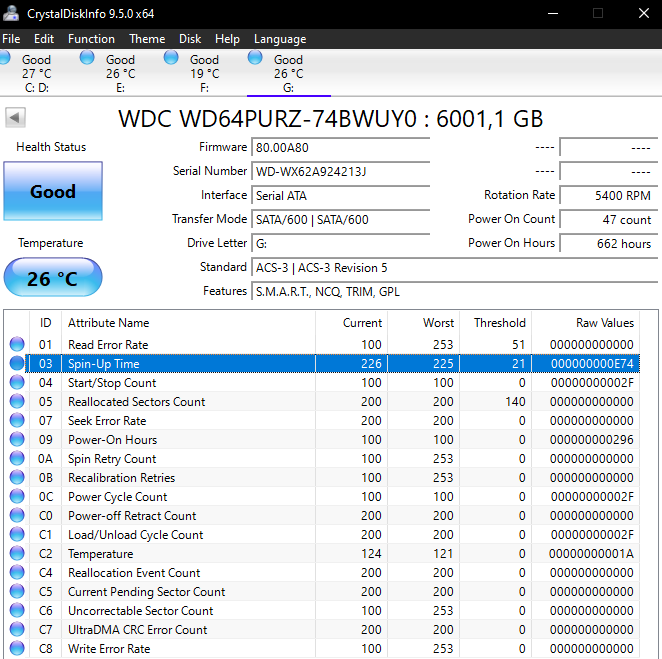This screenshot has width=662, height=659.
Task: Select the F: disk tab
Action: (204, 73)
